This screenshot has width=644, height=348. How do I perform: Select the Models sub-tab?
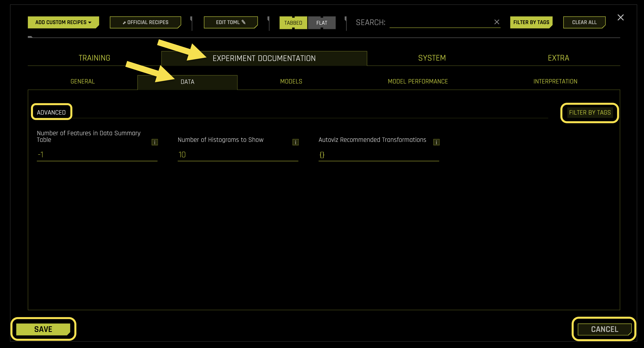(x=291, y=81)
